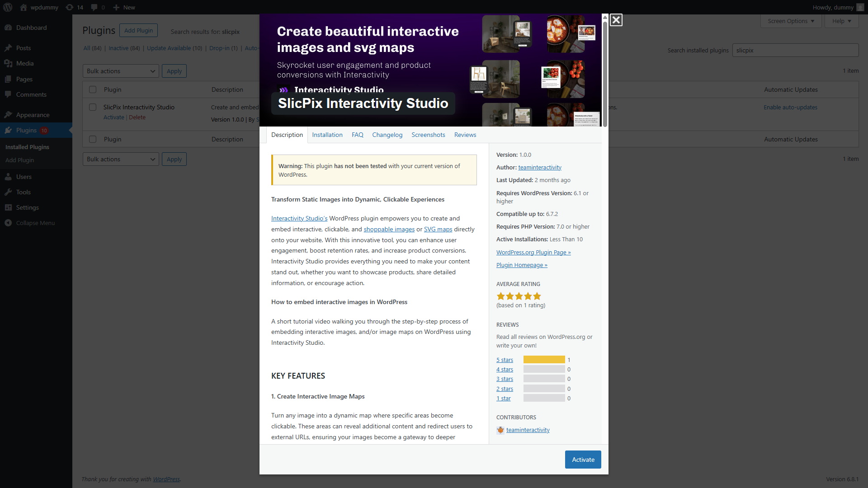The image size is (868, 488).
Task: Click the 4 stars rating bar
Action: click(x=544, y=369)
